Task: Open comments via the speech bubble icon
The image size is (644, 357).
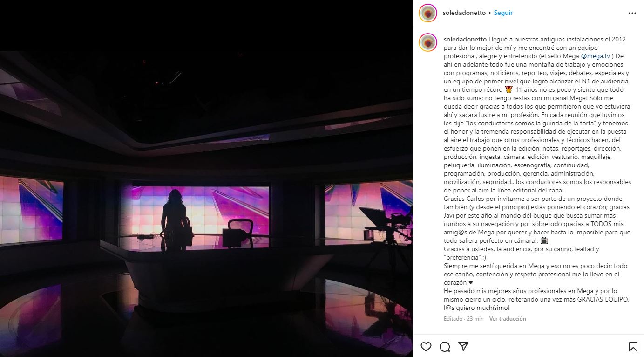Action: coord(445,346)
